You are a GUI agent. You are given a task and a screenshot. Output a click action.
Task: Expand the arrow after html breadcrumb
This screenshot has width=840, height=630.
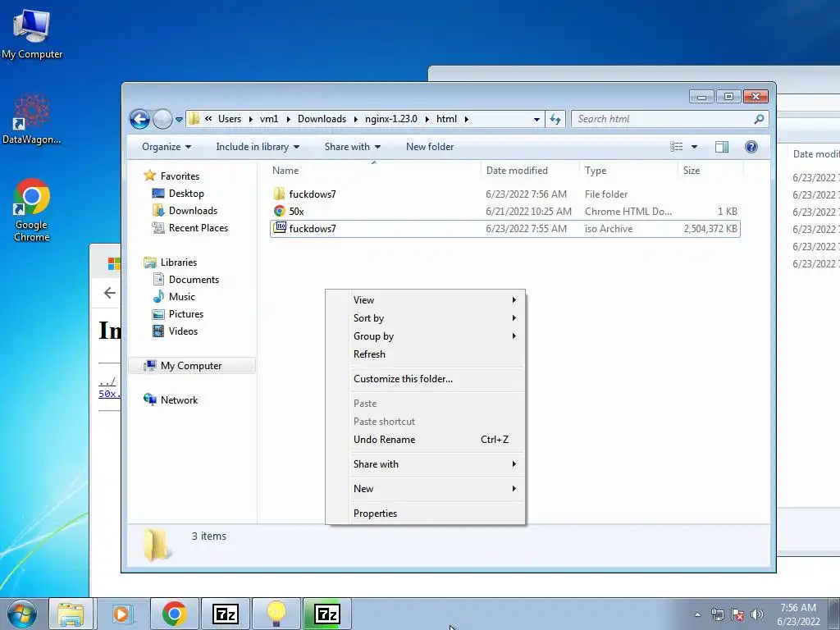[x=466, y=119]
